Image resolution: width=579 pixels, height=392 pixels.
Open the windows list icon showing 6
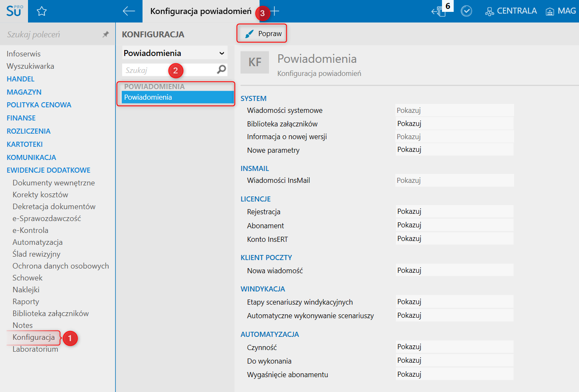click(439, 11)
